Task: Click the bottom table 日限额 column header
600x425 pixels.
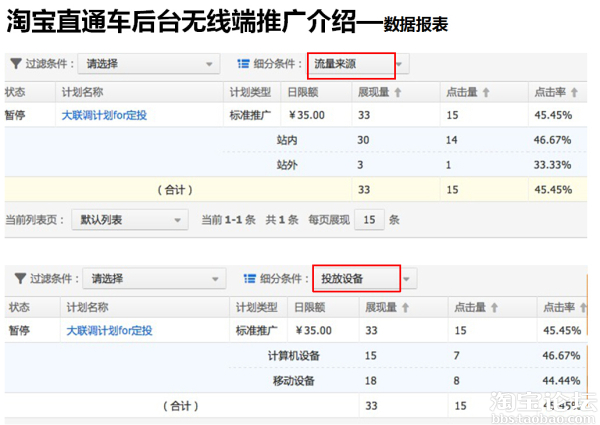Action: 310,307
